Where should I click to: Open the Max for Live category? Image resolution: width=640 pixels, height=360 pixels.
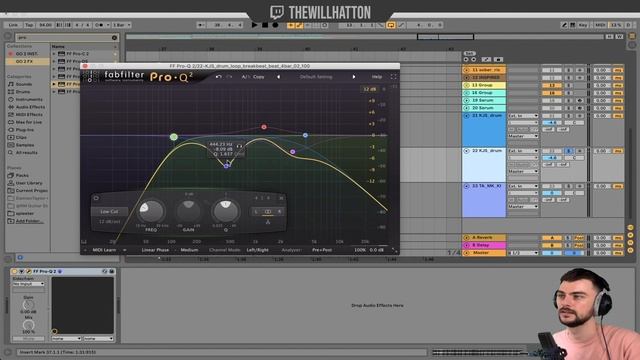coord(29,122)
